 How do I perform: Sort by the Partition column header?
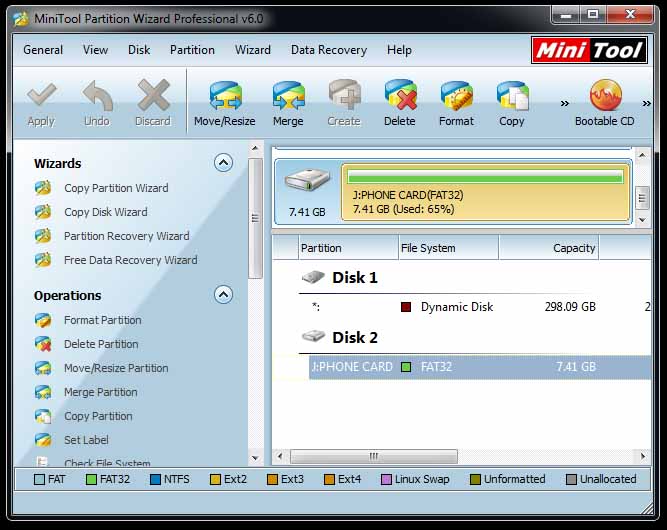348,248
